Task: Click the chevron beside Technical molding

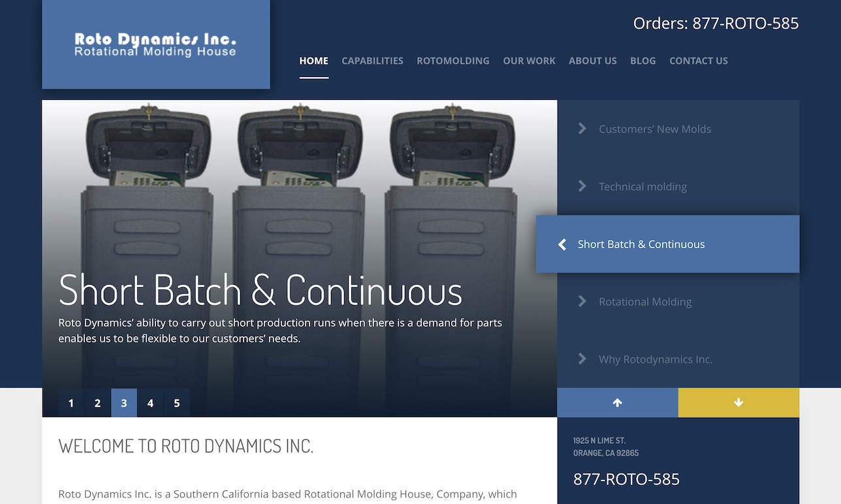Action: (x=582, y=186)
